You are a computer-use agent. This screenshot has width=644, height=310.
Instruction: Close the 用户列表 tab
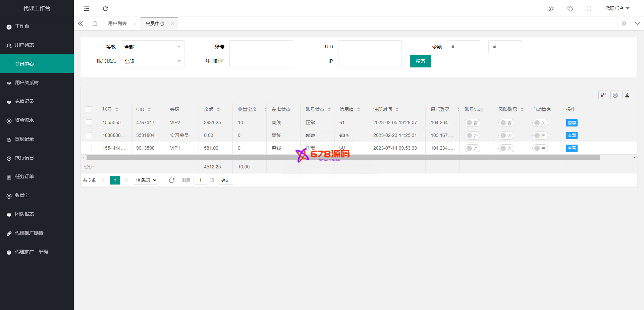pos(135,23)
